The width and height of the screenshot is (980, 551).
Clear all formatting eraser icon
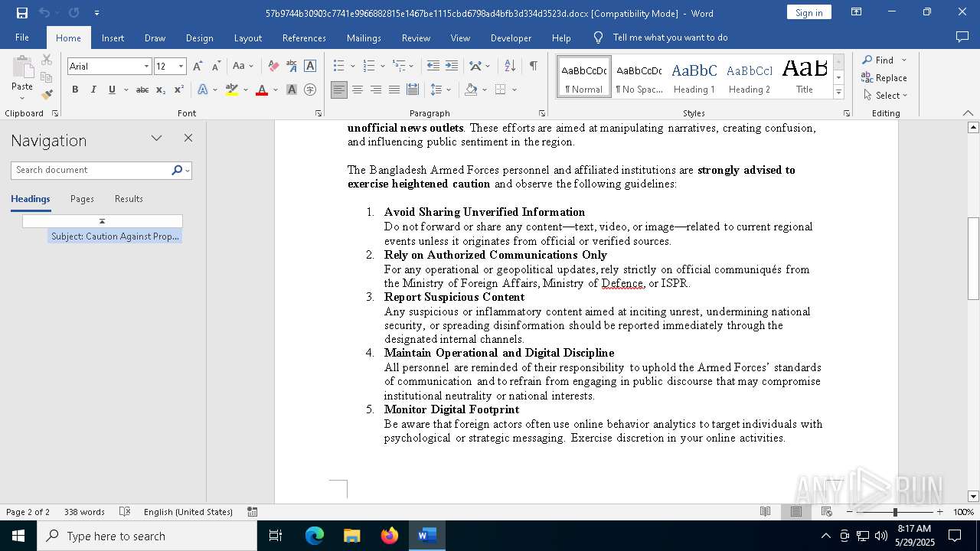click(273, 67)
